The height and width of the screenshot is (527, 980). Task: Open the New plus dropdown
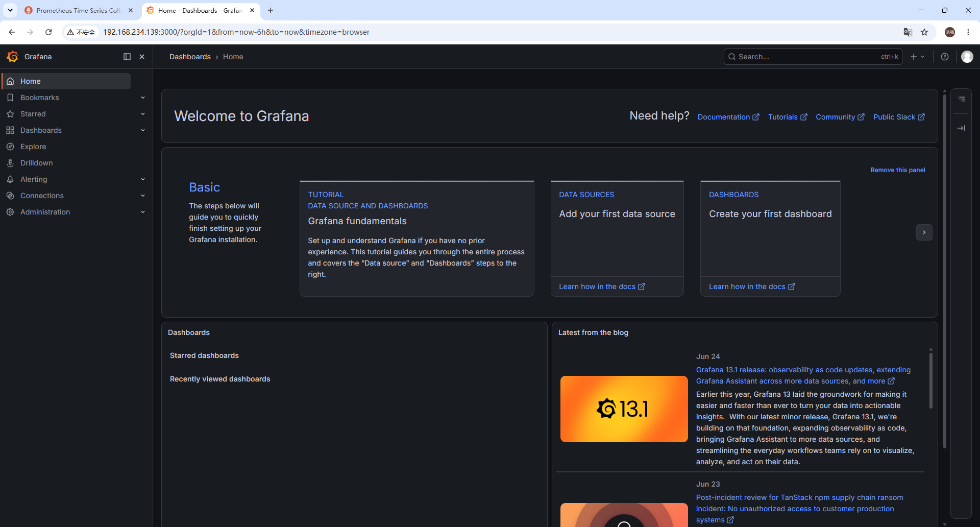[917, 57]
